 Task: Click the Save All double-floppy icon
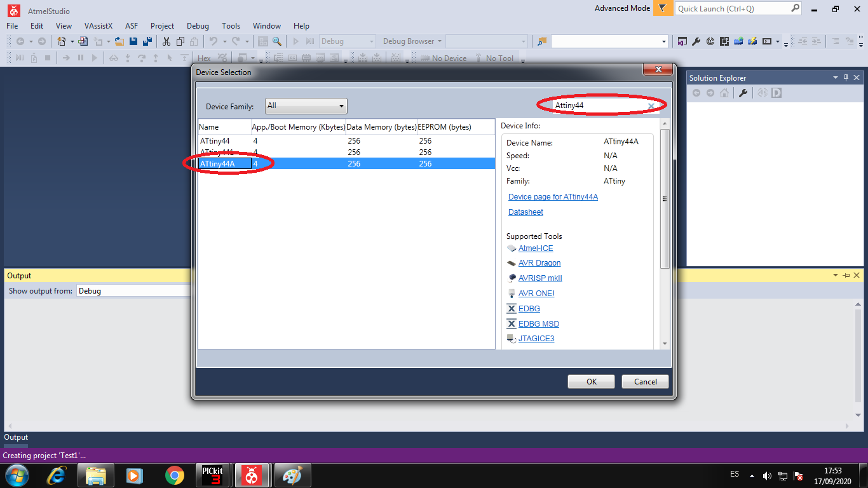[147, 41]
